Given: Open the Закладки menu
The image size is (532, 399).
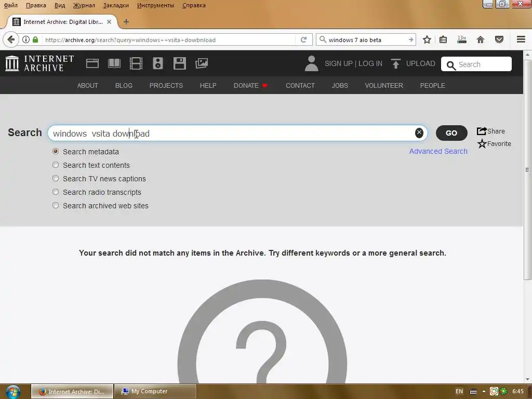Looking at the screenshot, I should tap(116, 5).
